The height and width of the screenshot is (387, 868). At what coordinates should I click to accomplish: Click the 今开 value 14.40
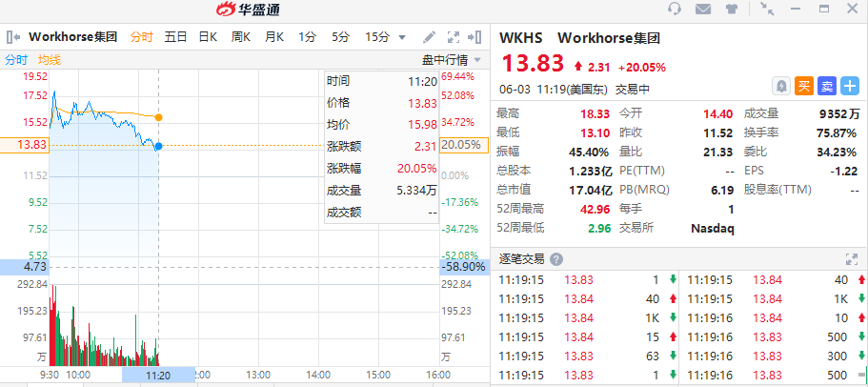coord(718,114)
